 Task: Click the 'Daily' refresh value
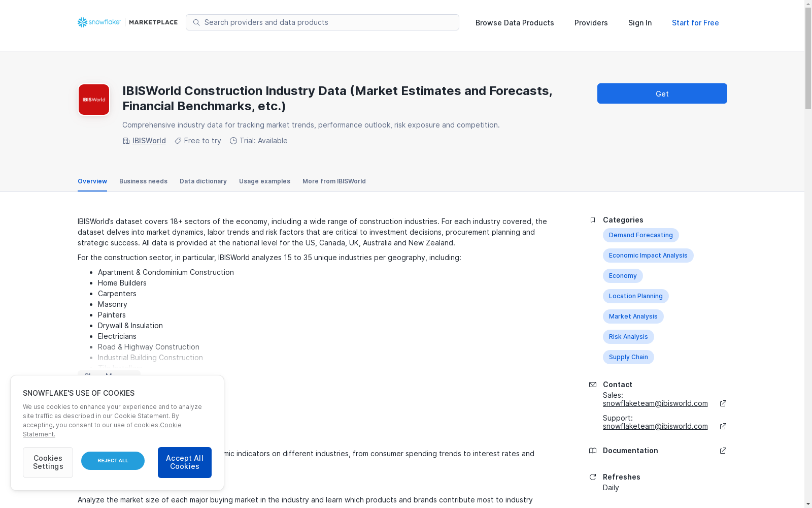click(611, 488)
